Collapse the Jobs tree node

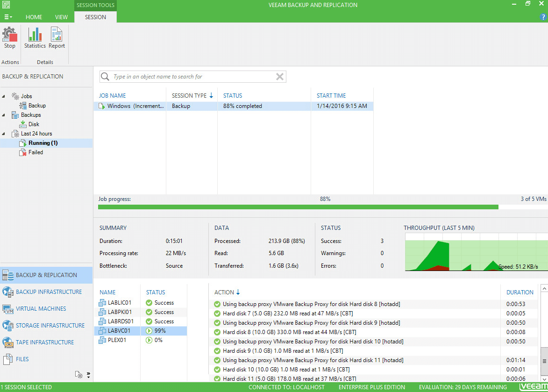click(x=4, y=96)
